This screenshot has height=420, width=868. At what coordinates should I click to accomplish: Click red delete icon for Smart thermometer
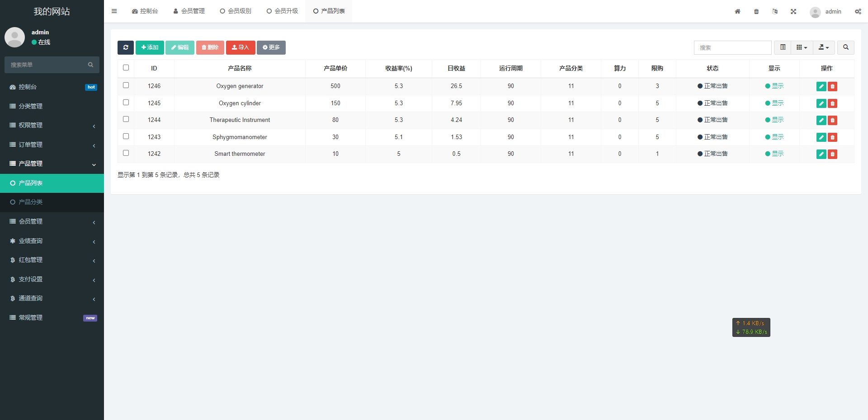832,154
